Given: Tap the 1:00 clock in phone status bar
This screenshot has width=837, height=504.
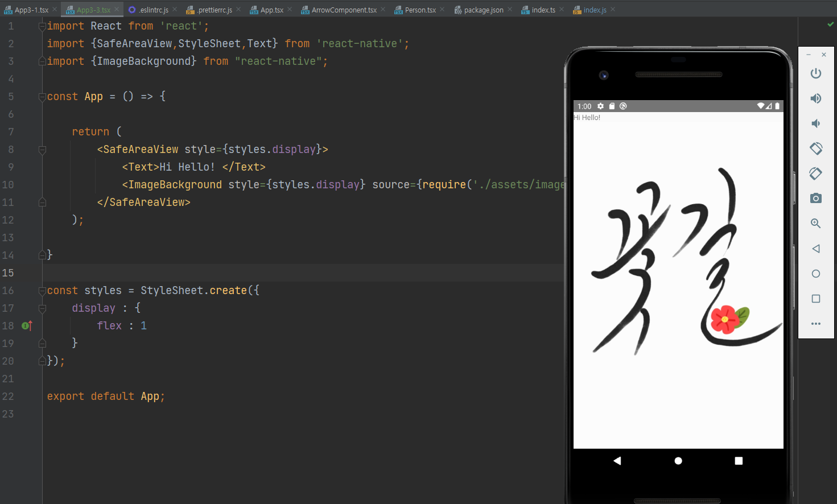Looking at the screenshot, I should [x=584, y=106].
